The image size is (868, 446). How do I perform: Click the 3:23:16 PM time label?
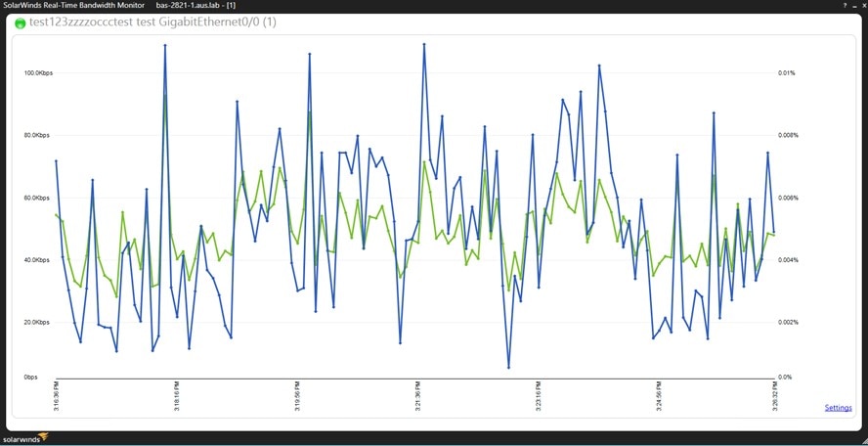tap(538, 395)
